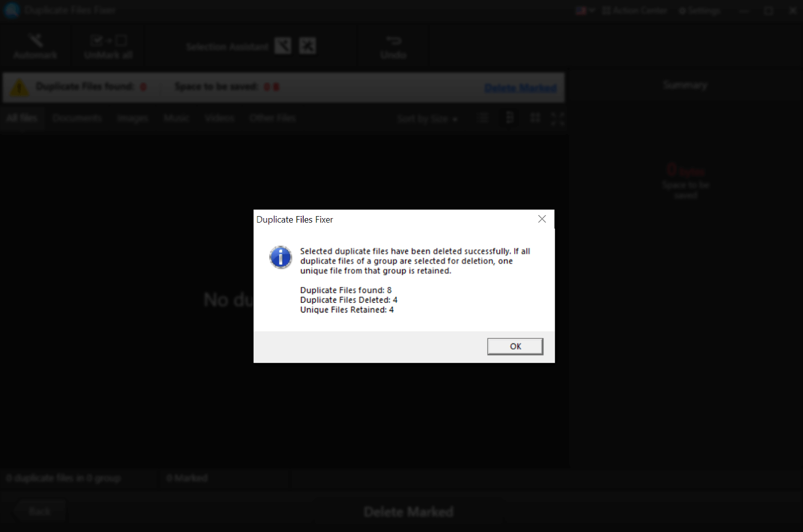
Task: Click the Duplicate Files Fixer app logo
Action: pos(11,11)
